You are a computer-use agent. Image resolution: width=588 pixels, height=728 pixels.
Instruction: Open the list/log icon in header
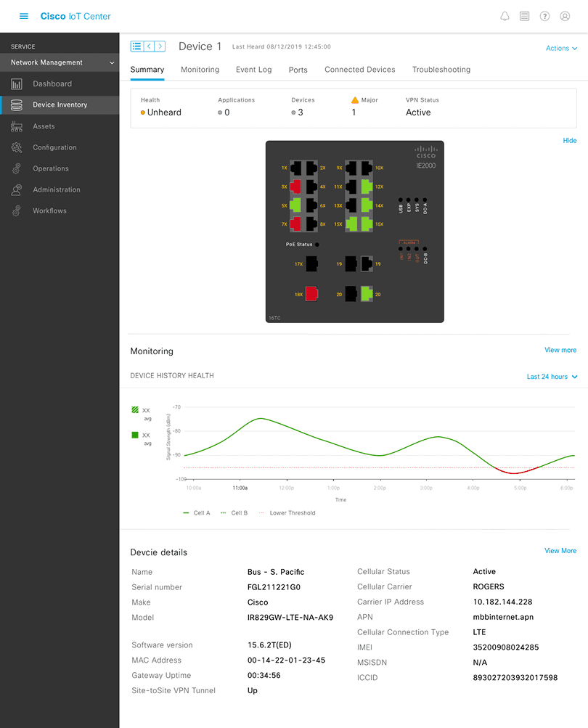(x=524, y=16)
